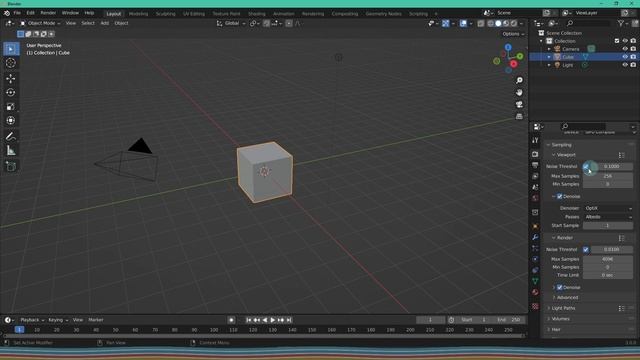Viewport: 640px width, 360px height.
Task: Open the World properties tab
Action: pyautogui.click(x=535, y=198)
